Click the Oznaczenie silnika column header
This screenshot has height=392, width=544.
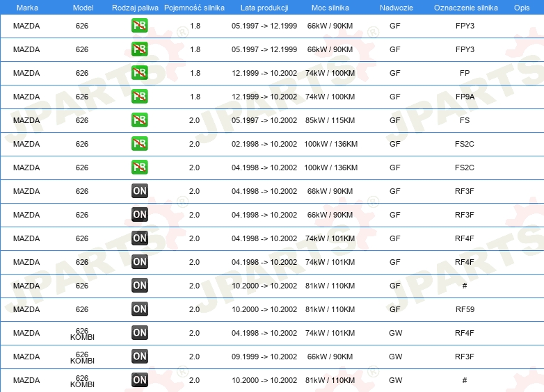pos(465,8)
